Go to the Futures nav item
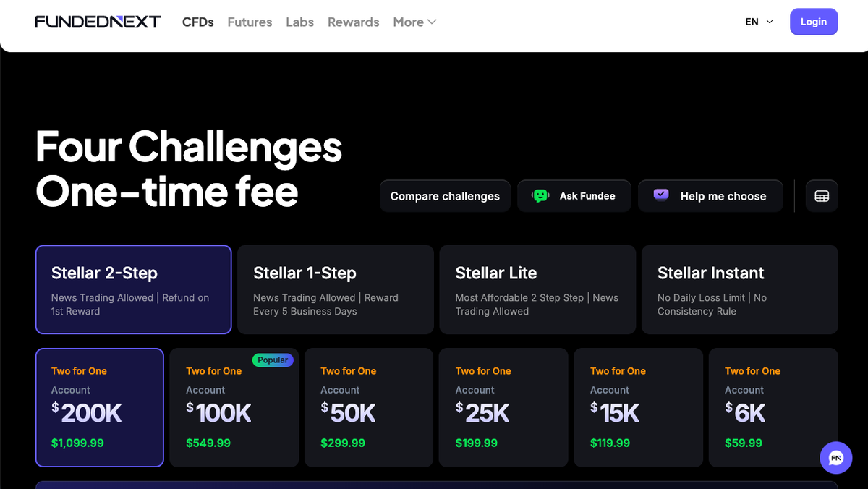This screenshot has height=489, width=868. [250, 22]
